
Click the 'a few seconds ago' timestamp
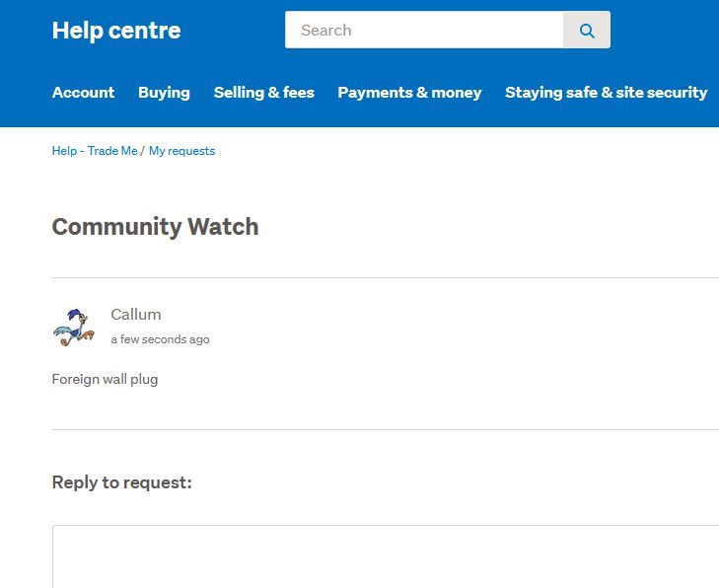coord(160,339)
